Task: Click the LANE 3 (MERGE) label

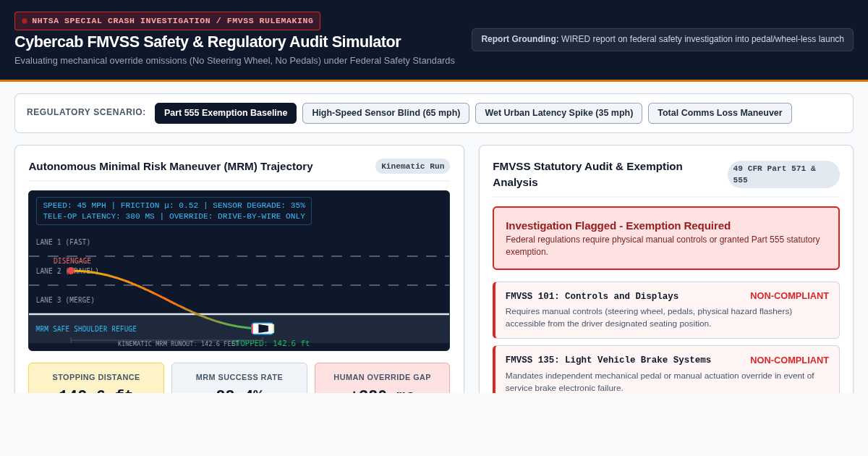Action: 65,300
